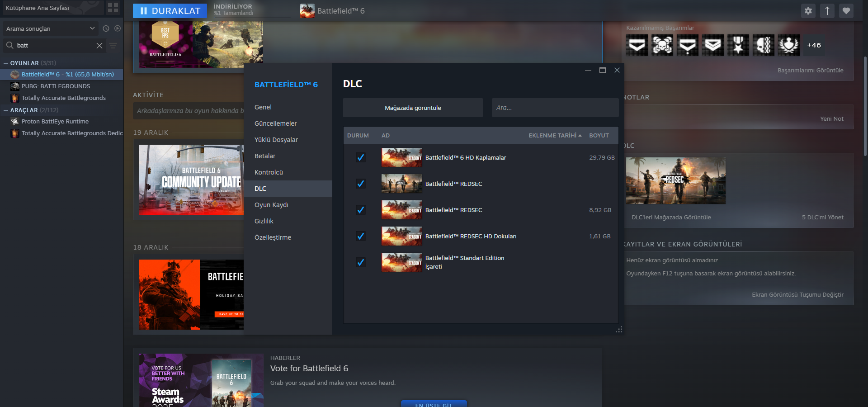Viewport: 868px width, 407px height.
Task: Open the Gizlilik tab
Action: (x=288, y=221)
